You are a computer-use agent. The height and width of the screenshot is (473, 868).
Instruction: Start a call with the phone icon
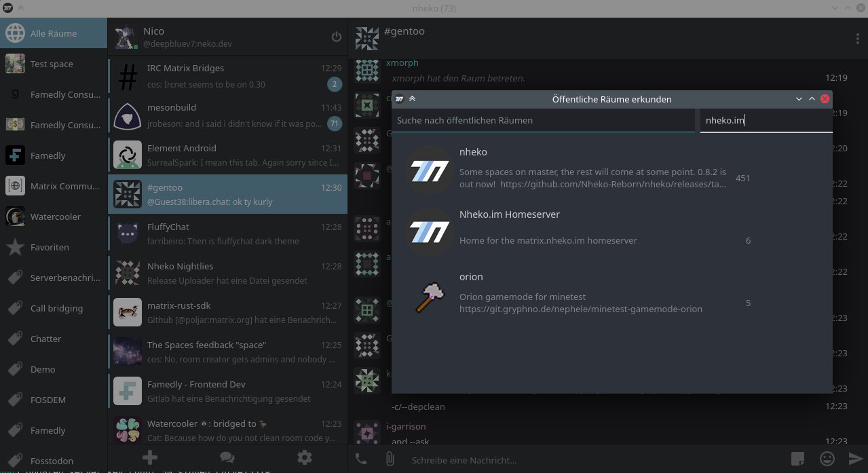coord(360,459)
